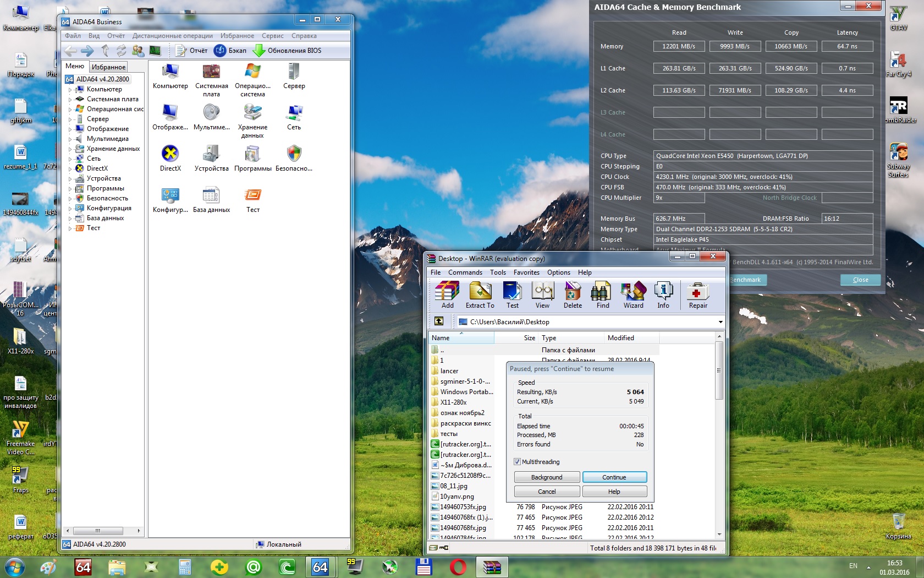Expand the Мультимедиа tree node
This screenshot has height=578, width=924.
pos(70,139)
